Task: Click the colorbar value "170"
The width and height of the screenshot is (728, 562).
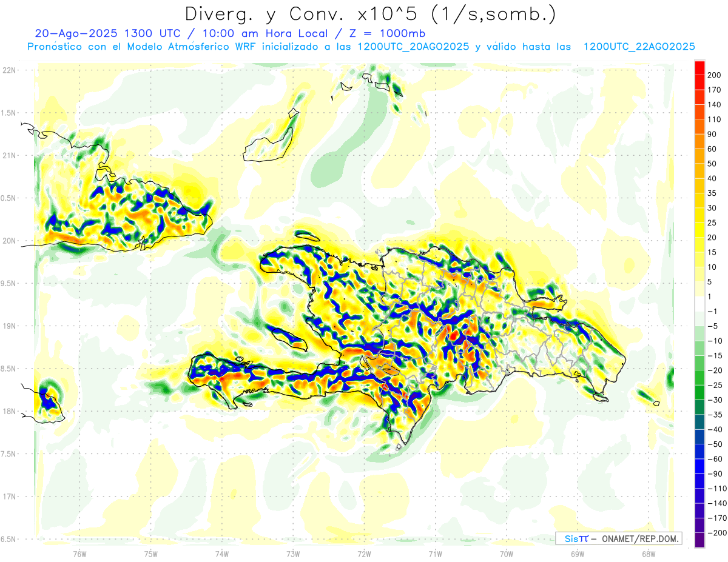Action: (714, 90)
